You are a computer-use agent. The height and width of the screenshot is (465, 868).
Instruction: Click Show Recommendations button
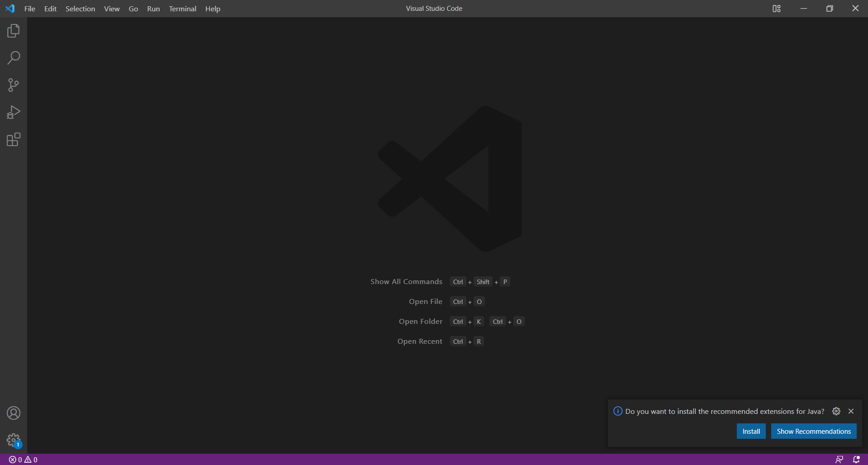click(813, 431)
